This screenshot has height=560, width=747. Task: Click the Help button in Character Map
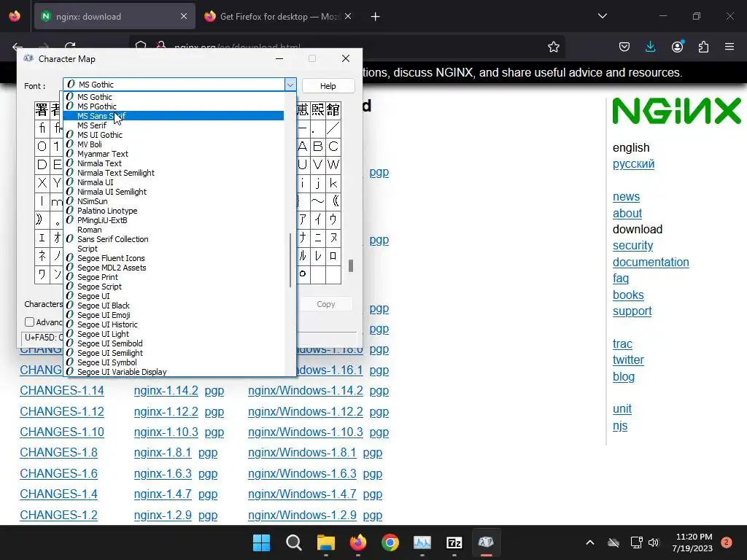point(328,86)
